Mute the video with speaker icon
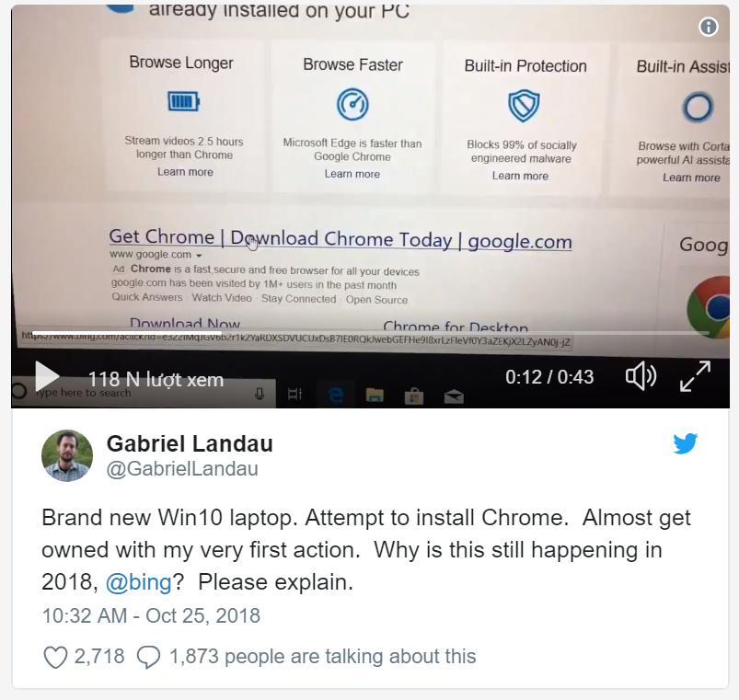739x700 pixels. 641,376
